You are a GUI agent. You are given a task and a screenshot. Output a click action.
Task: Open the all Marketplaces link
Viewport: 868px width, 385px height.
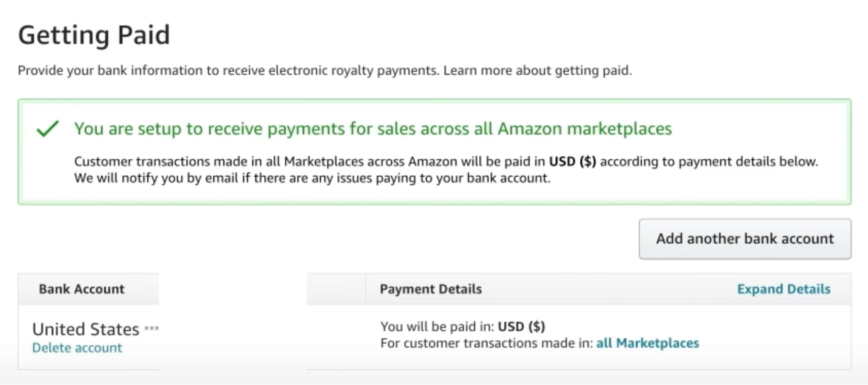coord(647,343)
